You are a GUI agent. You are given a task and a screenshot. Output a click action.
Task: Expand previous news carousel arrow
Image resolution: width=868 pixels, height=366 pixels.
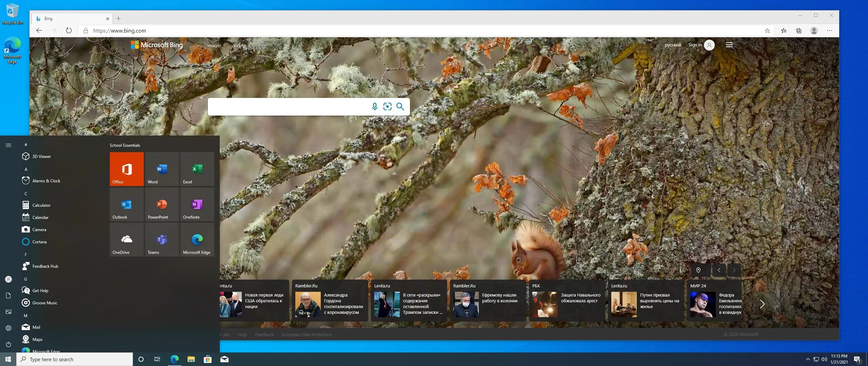(x=718, y=270)
